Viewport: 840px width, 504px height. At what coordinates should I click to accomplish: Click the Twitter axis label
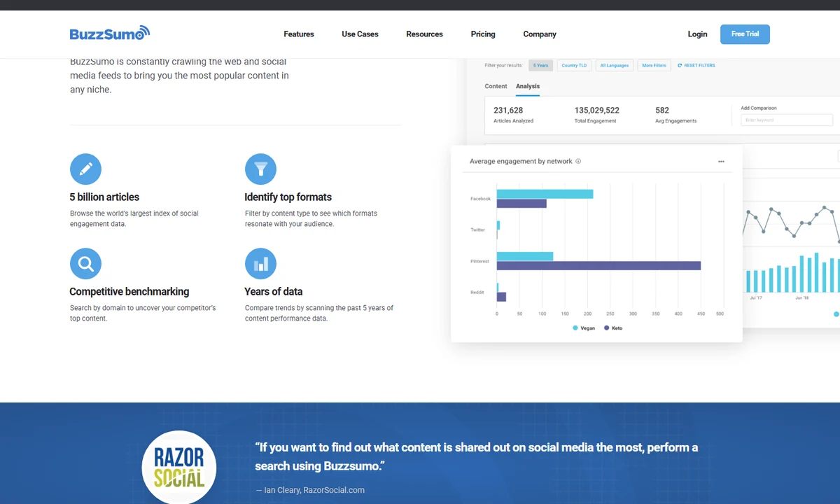(477, 230)
